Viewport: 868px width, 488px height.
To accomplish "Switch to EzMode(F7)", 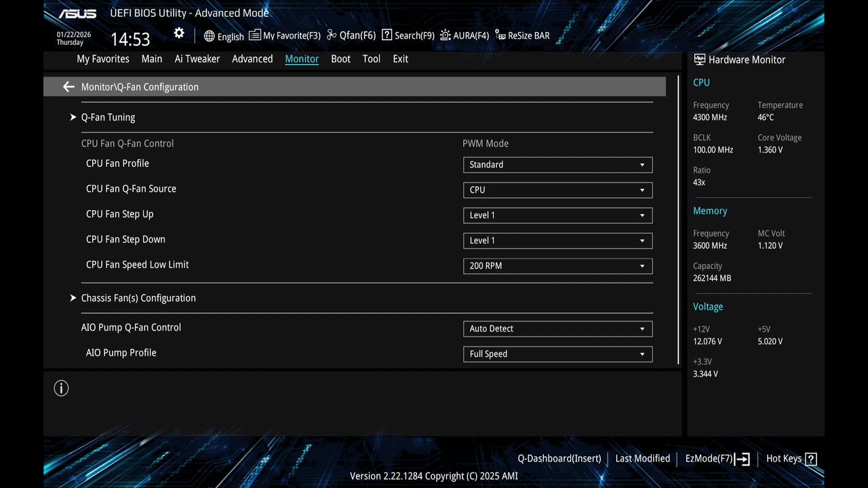I will 711,458.
